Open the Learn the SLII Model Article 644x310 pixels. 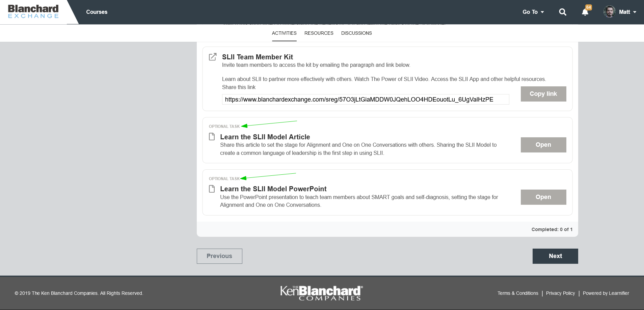(x=543, y=145)
